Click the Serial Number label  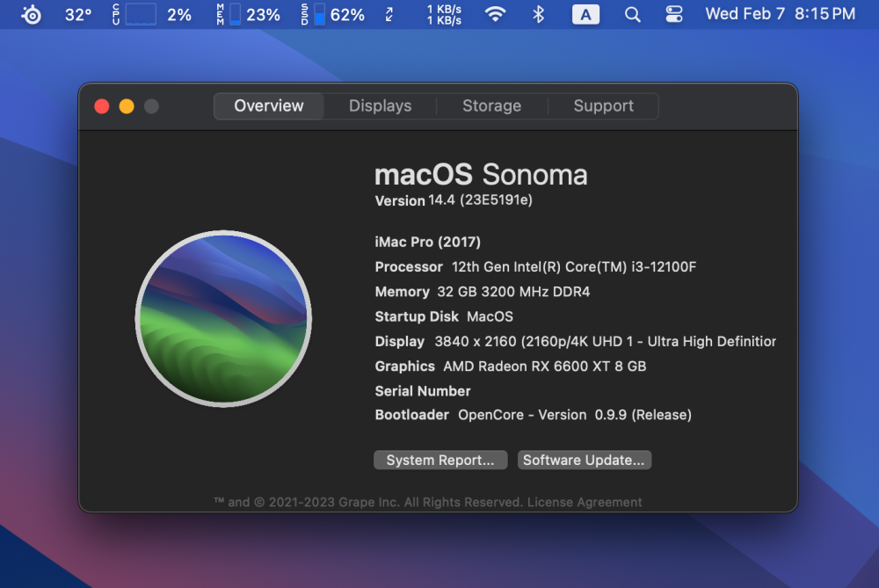(423, 391)
